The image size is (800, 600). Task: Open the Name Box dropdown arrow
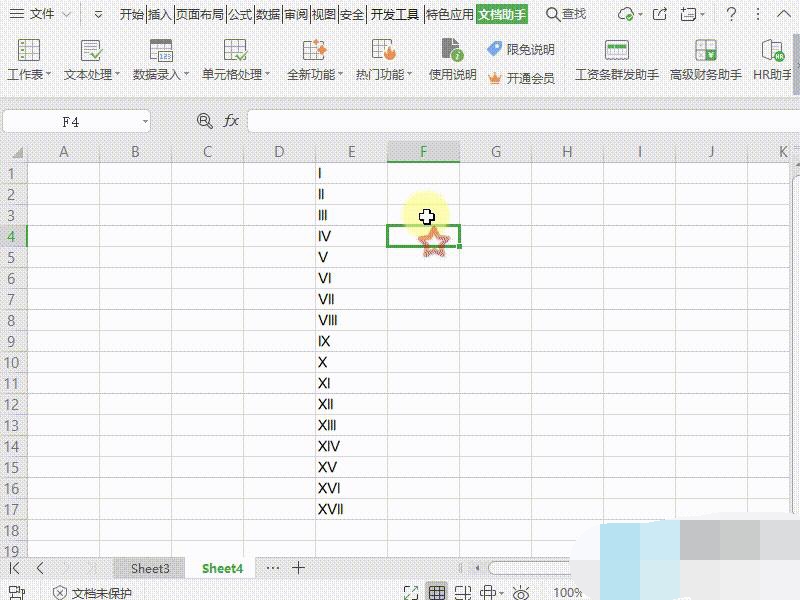(x=145, y=122)
